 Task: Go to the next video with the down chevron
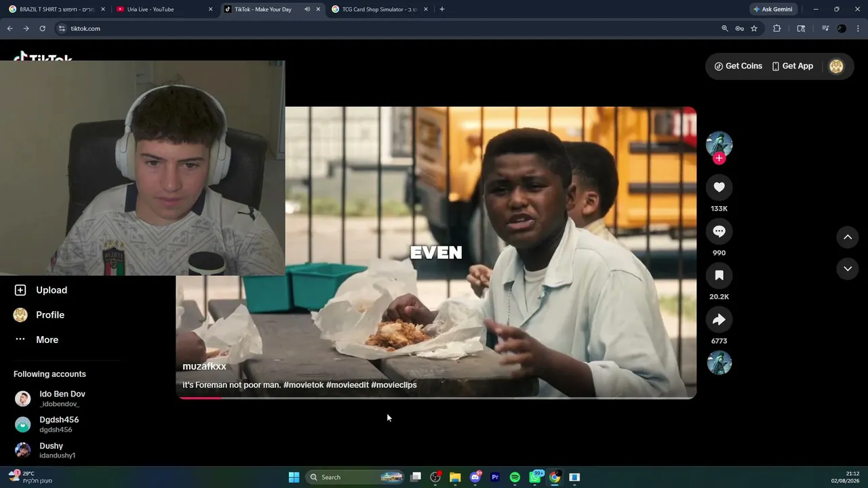click(848, 269)
